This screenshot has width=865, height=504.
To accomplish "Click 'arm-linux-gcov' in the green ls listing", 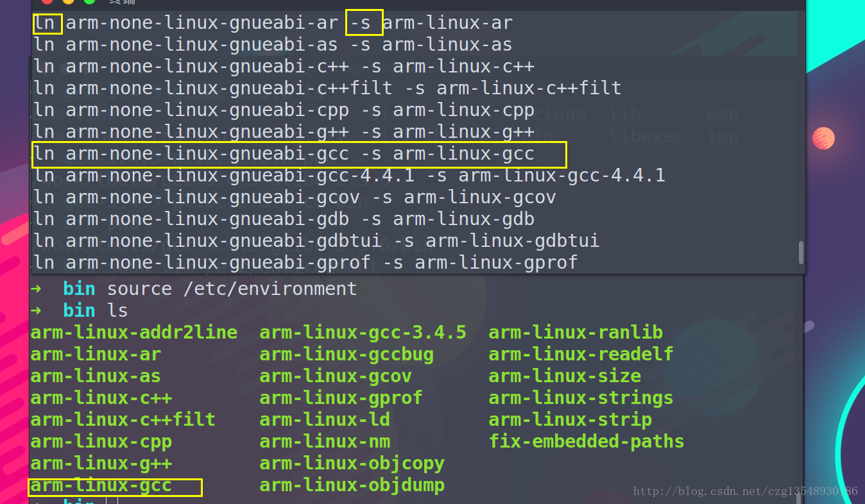I will (x=336, y=376).
